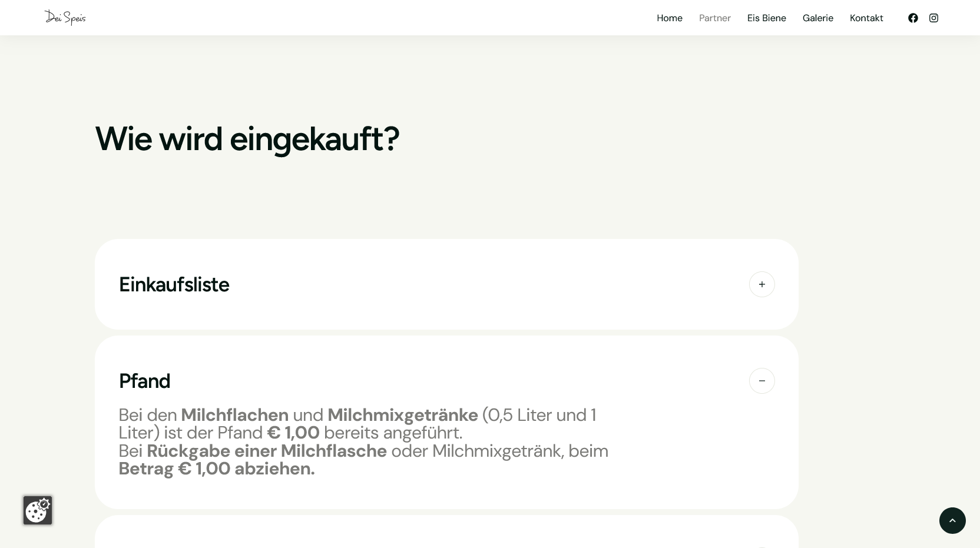This screenshot has width=980, height=548.
Task: Open the Partner menu item
Action: tap(714, 18)
